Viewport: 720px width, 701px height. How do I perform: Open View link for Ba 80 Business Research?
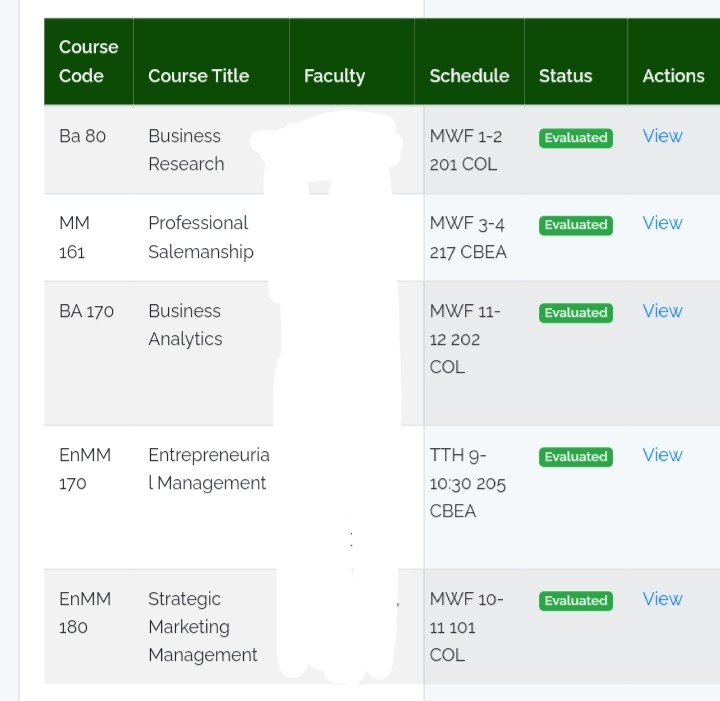662,136
